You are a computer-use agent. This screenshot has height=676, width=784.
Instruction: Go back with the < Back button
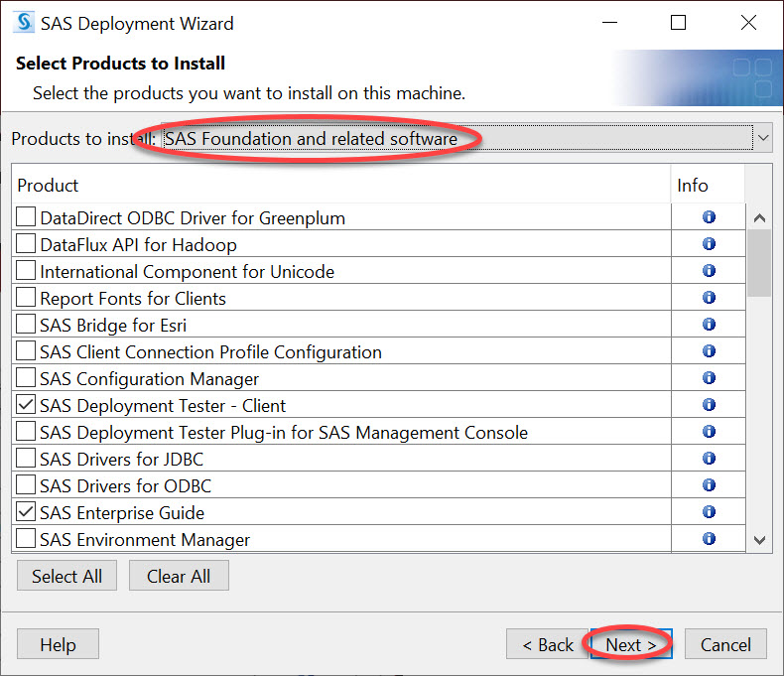tap(548, 644)
